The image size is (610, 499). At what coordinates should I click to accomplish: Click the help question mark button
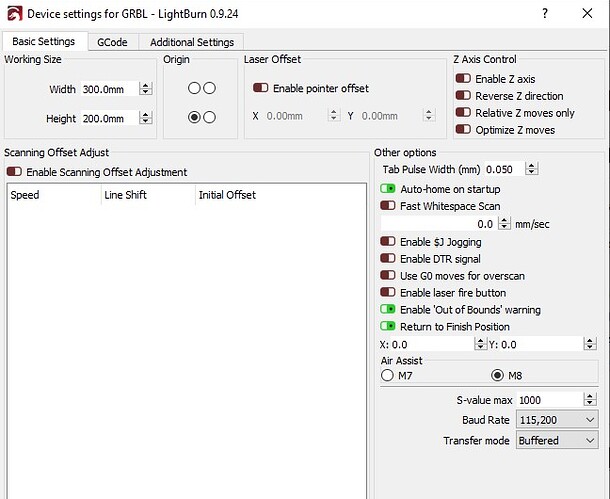click(x=545, y=14)
